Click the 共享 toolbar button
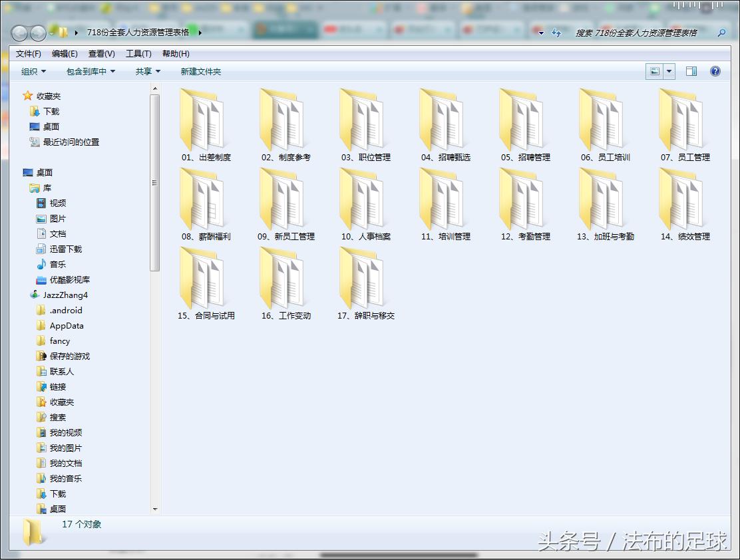740x560 pixels. [x=144, y=71]
